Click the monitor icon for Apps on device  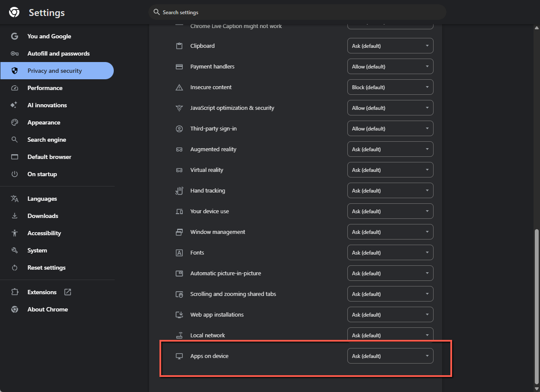(179, 356)
